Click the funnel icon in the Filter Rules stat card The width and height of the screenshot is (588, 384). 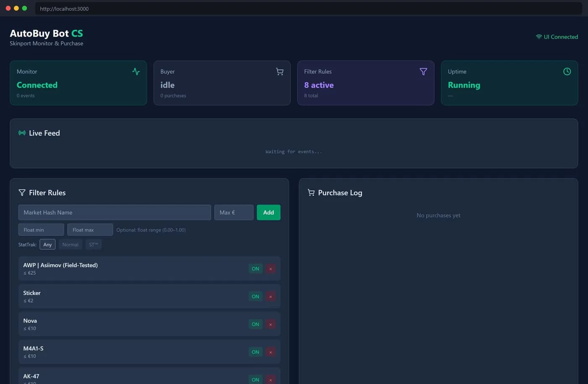[x=423, y=71]
